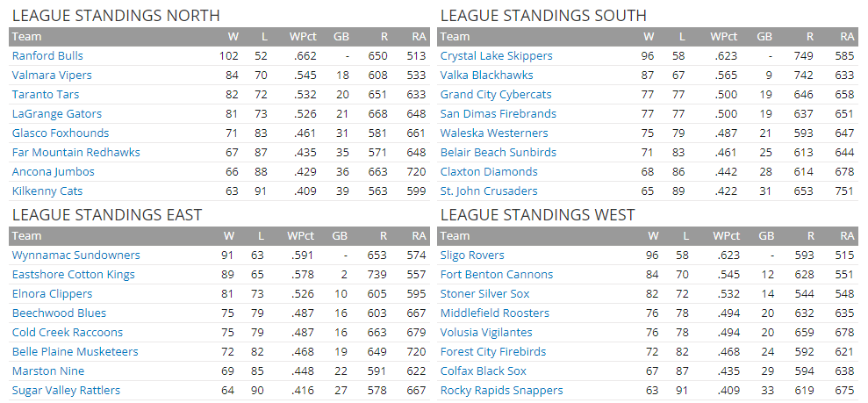The width and height of the screenshot is (868, 403).
Task: Open the St. John Crusaders link
Action: click(x=489, y=191)
